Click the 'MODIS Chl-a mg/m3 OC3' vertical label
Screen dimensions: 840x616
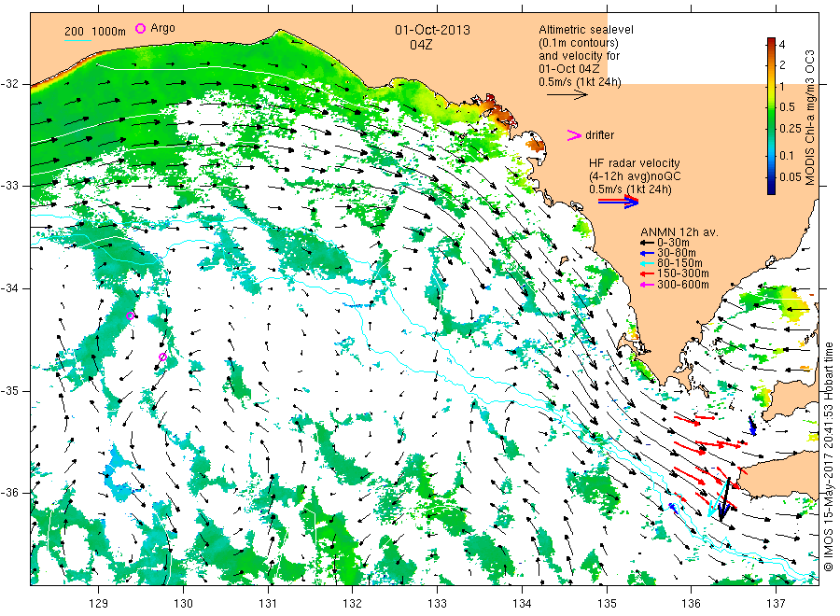tap(809, 118)
